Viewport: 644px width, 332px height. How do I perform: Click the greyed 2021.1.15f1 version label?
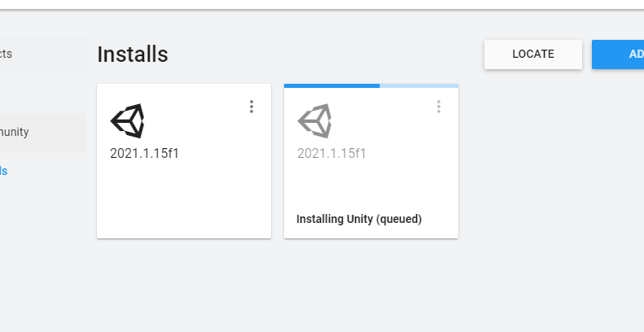click(x=331, y=153)
